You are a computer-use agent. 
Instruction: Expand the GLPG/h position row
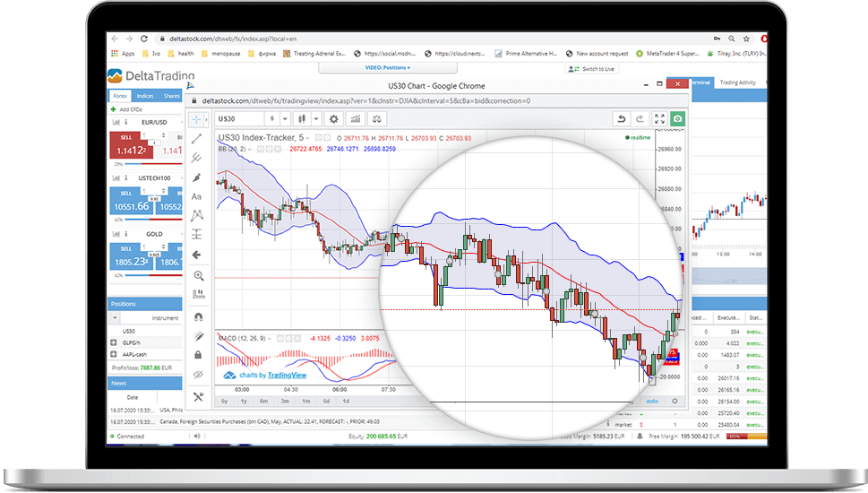pyautogui.click(x=114, y=342)
